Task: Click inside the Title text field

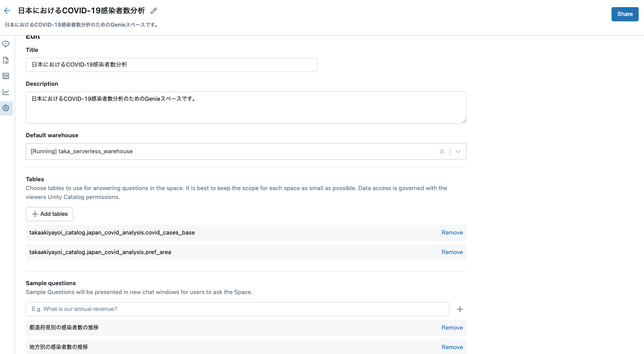Action: click(x=171, y=64)
